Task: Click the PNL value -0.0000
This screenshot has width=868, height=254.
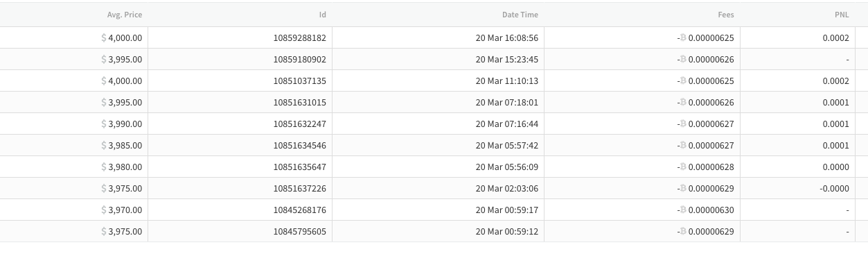Action: [835, 189]
